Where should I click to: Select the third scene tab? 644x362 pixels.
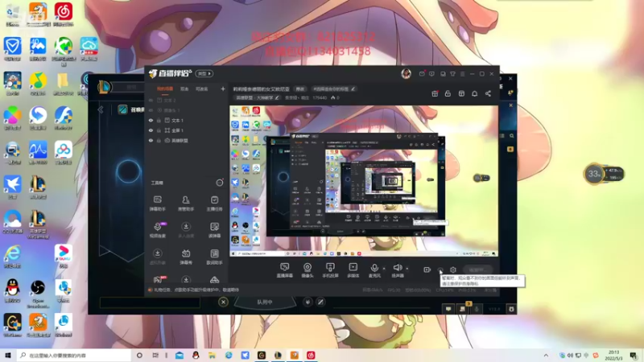pos(201,88)
